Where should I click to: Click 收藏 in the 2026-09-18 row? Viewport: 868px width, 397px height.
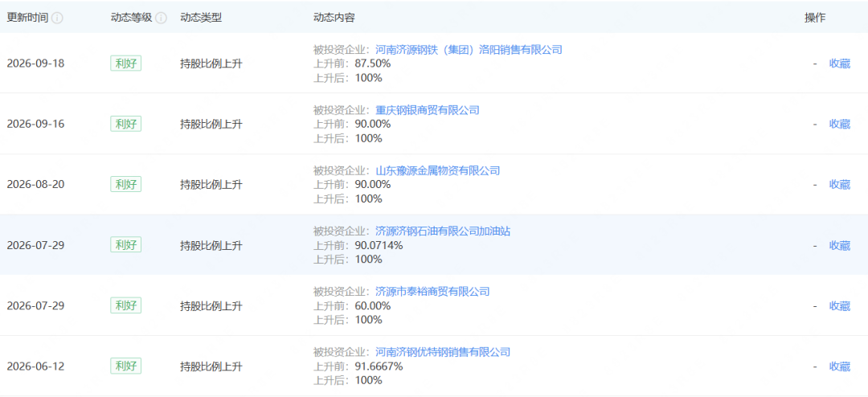point(839,63)
